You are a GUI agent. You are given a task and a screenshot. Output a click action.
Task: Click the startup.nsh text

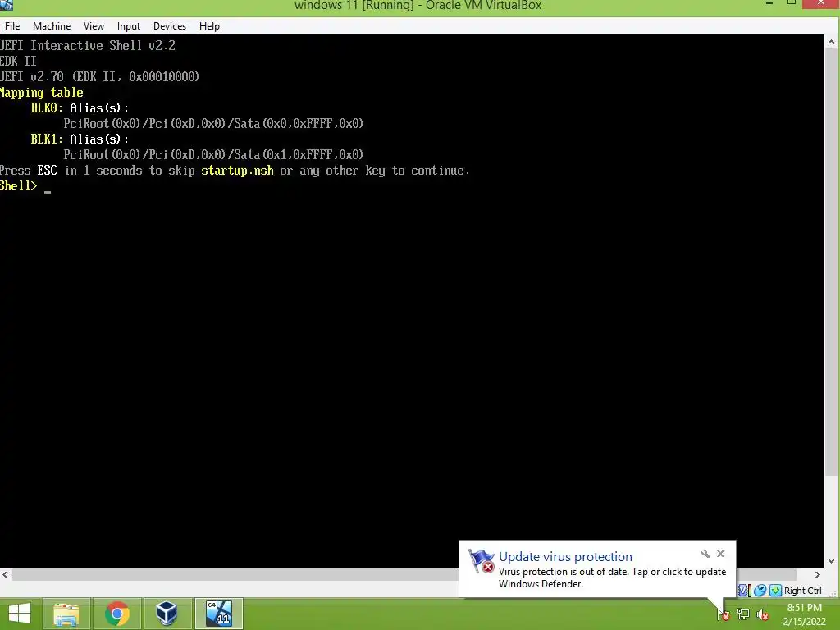[x=237, y=171]
